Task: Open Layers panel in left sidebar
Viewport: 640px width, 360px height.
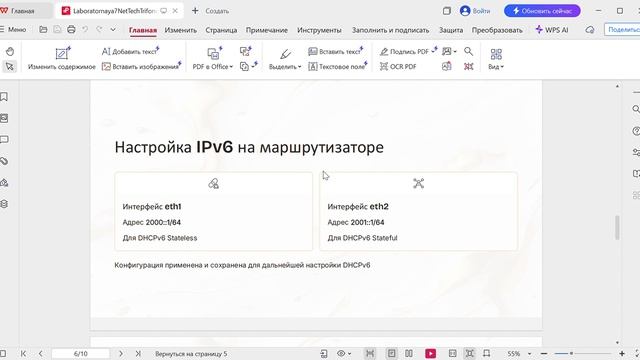Action: pyautogui.click(x=4, y=204)
